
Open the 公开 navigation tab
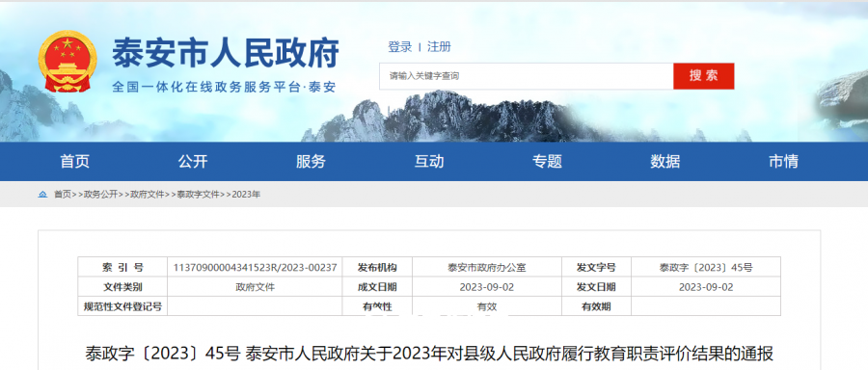pyautogui.click(x=193, y=162)
